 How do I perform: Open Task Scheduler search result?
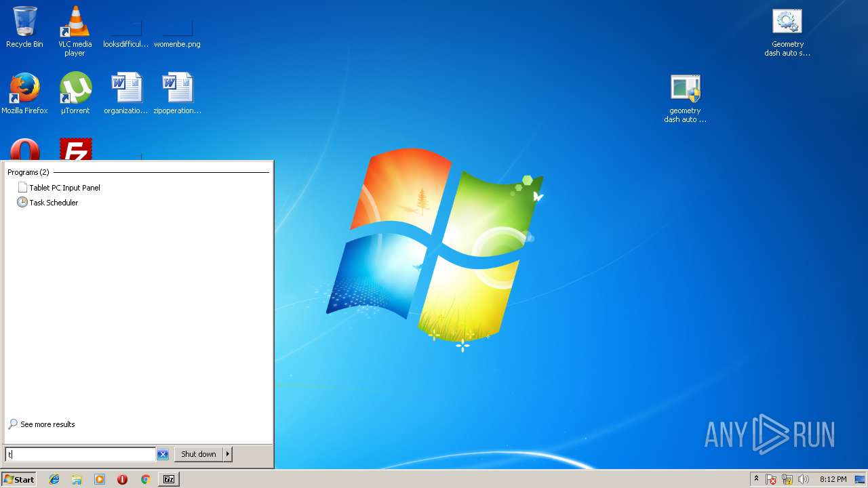tap(54, 203)
